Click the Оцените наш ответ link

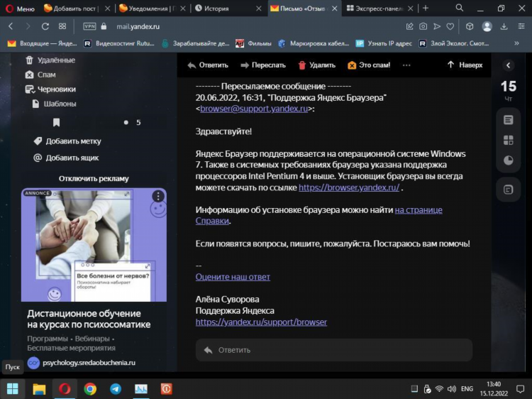(233, 277)
